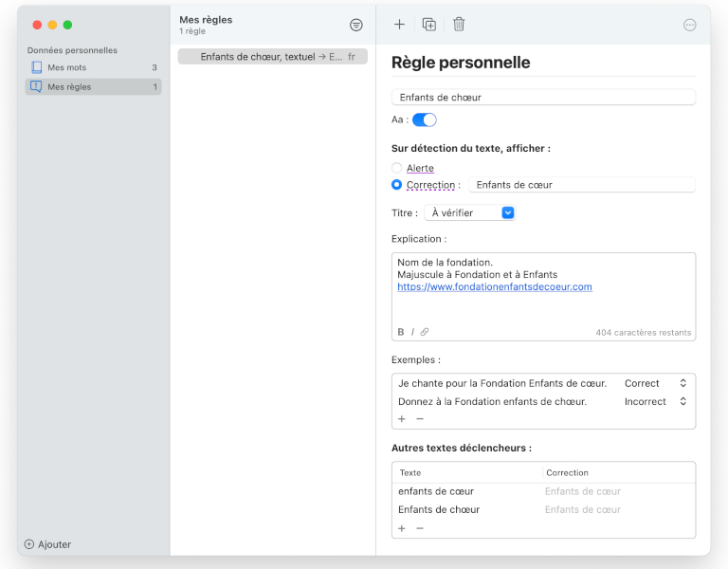This screenshot has height=569, width=728.
Task: Duplicate the selected rule with the copy icon
Action: [429, 24]
